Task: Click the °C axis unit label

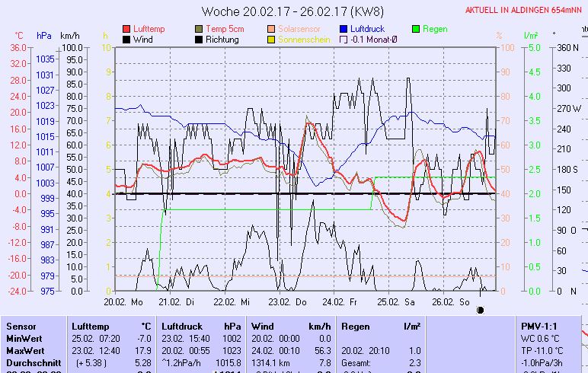Action: [x=19, y=36]
